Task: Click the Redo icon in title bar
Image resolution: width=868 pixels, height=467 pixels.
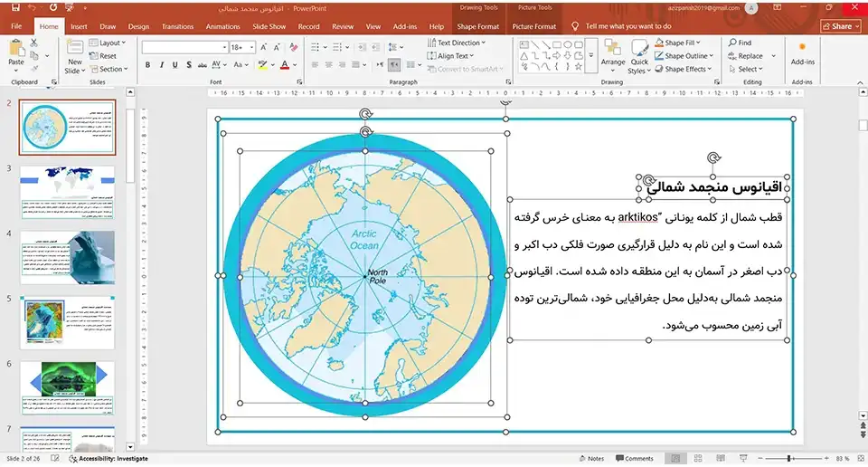Action: click(53, 8)
